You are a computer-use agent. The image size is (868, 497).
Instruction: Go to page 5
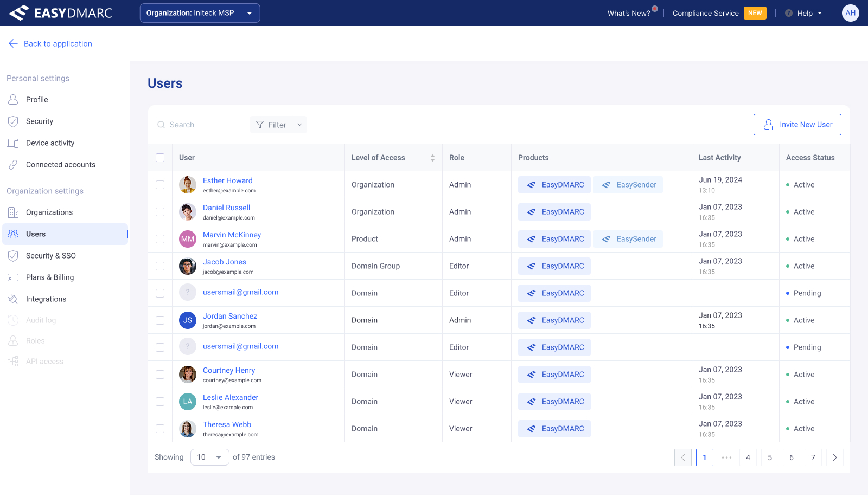point(770,457)
